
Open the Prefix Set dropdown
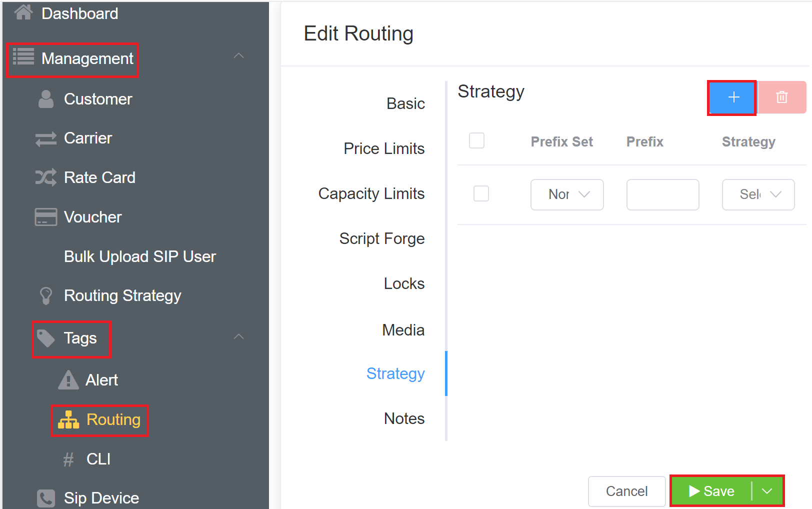pos(567,194)
